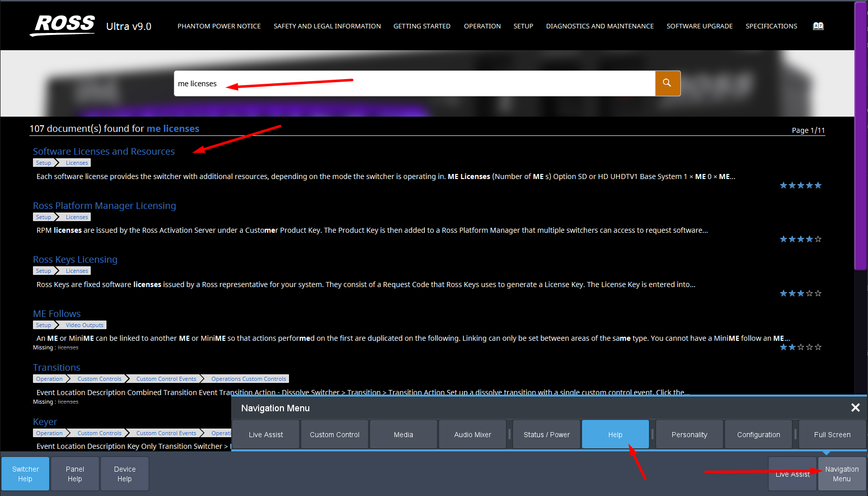Select Full Screen in the Navigation Menu
Image resolution: width=868 pixels, height=496 pixels.
tap(833, 435)
